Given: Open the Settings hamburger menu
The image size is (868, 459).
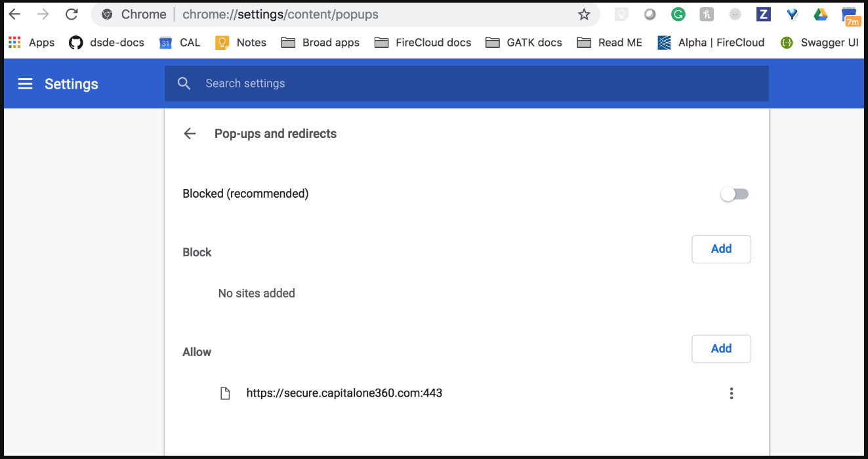Looking at the screenshot, I should click(25, 83).
